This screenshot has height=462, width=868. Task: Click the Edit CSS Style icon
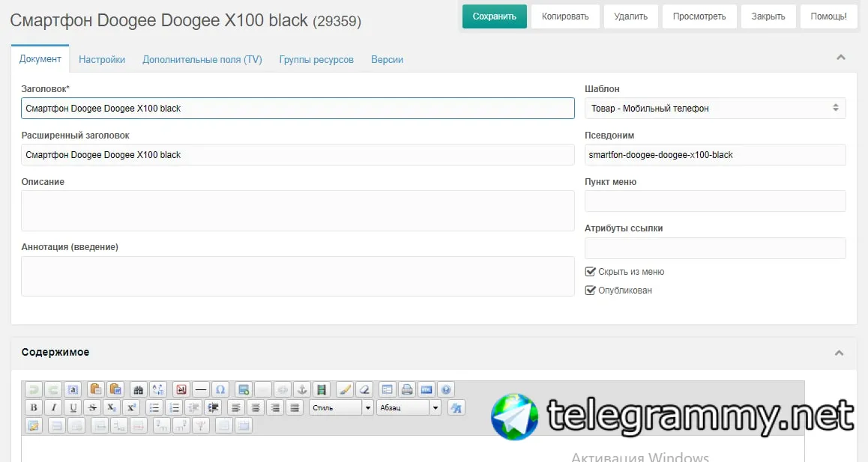456,408
